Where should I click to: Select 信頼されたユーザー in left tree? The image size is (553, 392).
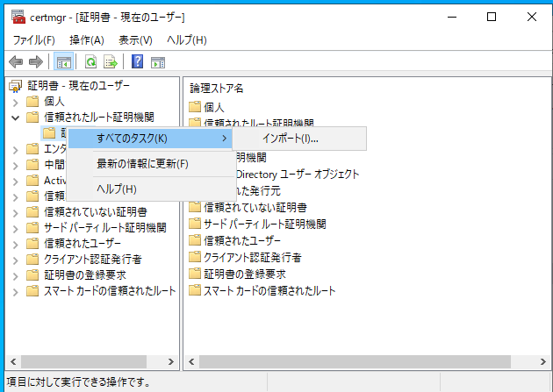point(83,244)
